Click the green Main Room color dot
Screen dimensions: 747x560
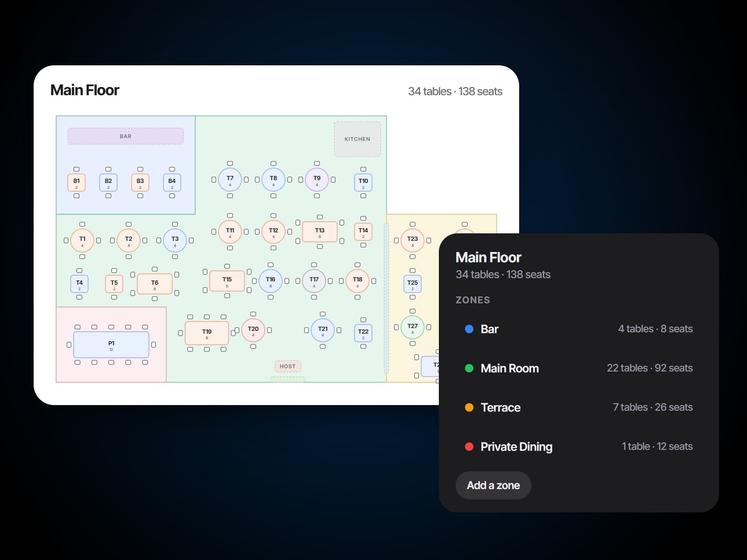click(469, 368)
